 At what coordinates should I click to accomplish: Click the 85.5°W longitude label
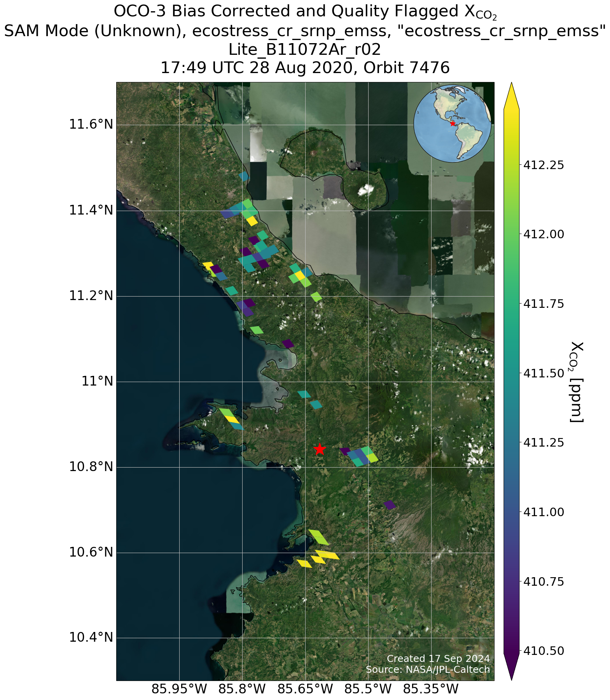pos(368,690)
